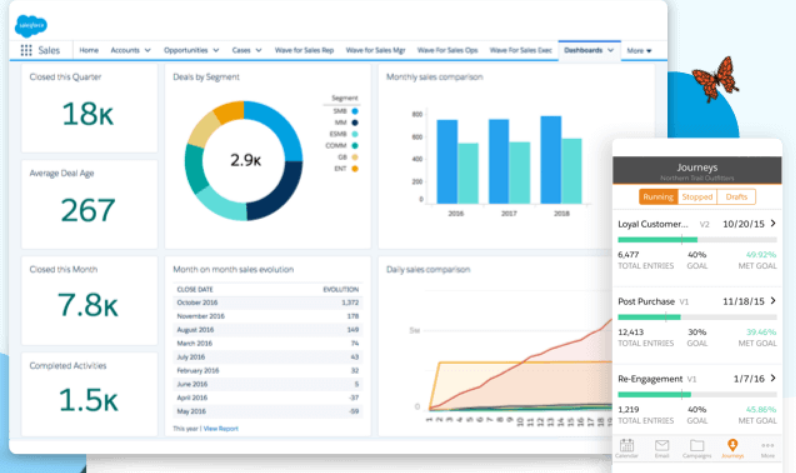The image size is (796, 473).
Task: Expand the Accounts tab dropdown arrow
Action: click(x=147, y=49)
